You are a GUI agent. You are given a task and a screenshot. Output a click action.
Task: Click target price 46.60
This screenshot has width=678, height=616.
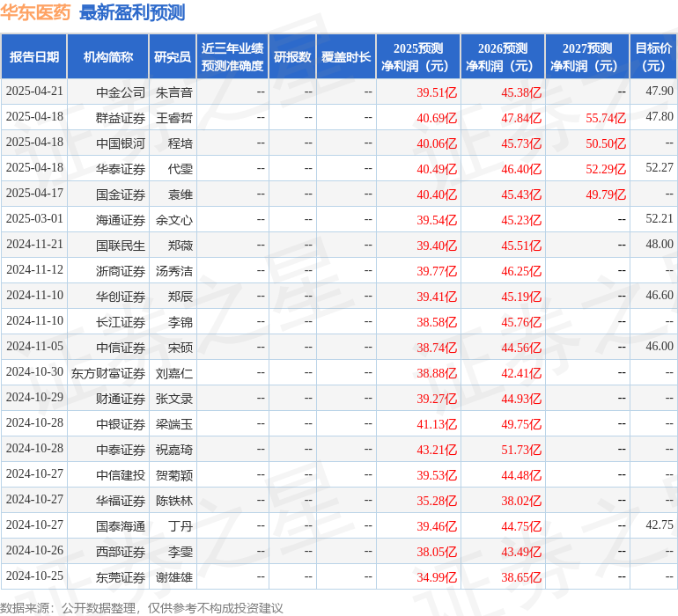click(x=660, y=295)
